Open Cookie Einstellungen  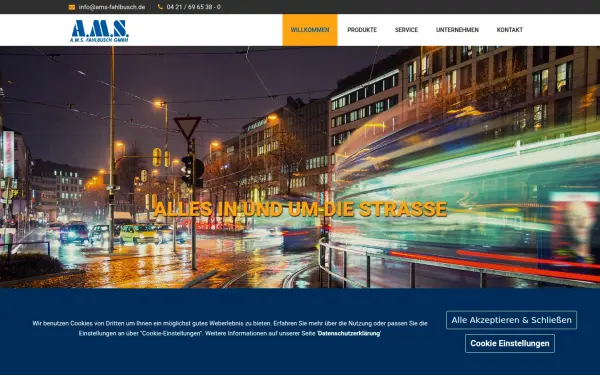click(x=510, y=344)
